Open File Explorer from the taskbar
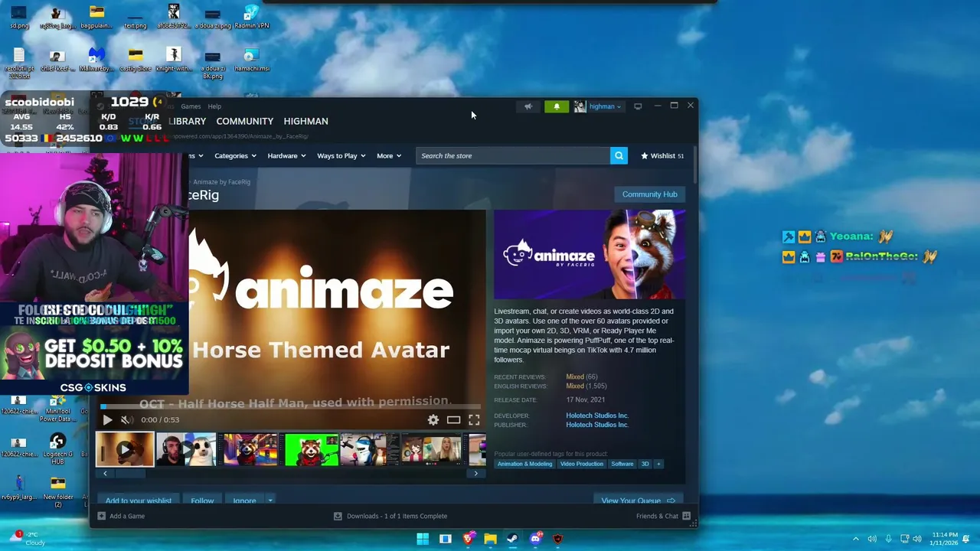The height and width of the screenshot is (551, 980). coord(490,539)
